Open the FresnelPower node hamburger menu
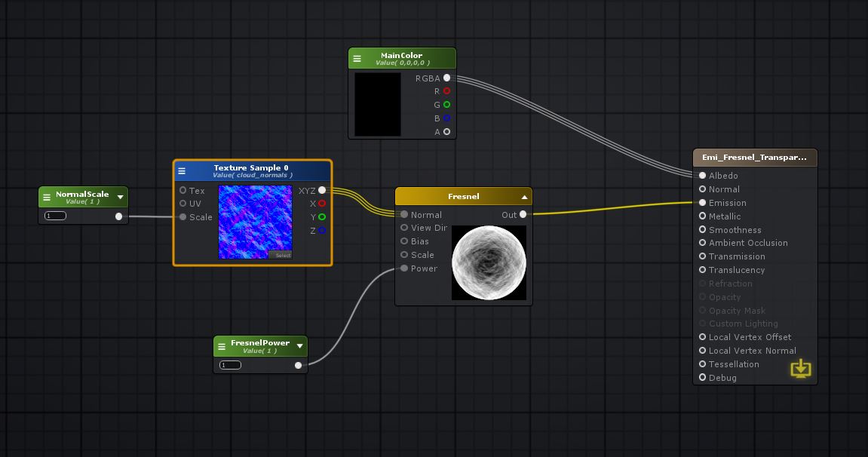The height and width of the screenshot is (457, 868). point(222,346)
